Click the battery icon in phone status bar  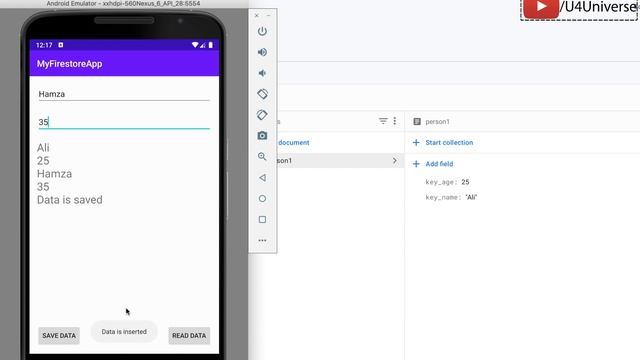click(211, 45)
